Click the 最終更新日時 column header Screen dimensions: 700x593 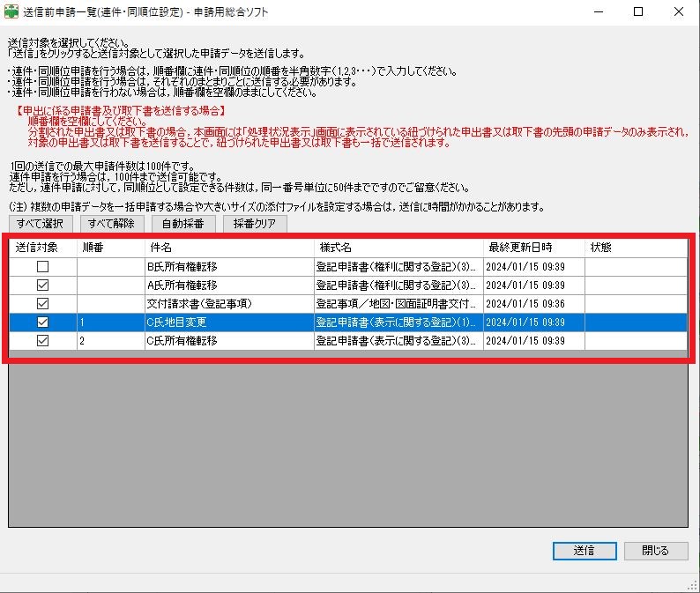tap(533, 248)
